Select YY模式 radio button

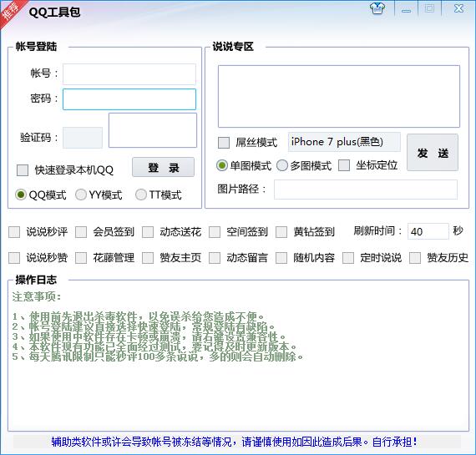(x=81, y=195)
